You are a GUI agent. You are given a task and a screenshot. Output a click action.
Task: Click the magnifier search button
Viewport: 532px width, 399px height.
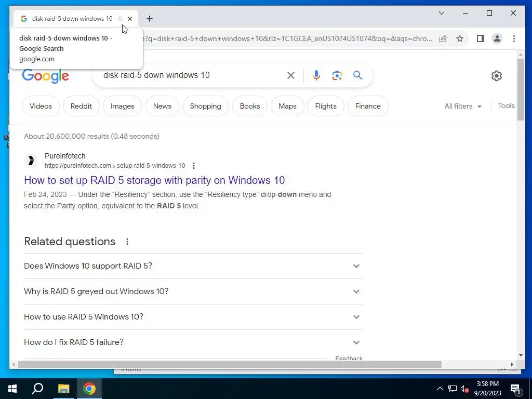pyautogui.click(x=357, y=75)
